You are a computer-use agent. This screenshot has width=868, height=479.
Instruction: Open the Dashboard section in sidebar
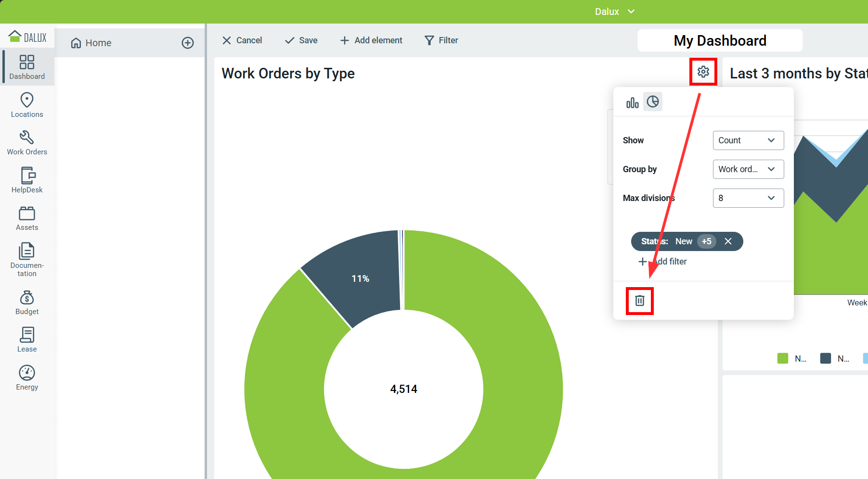27,67
